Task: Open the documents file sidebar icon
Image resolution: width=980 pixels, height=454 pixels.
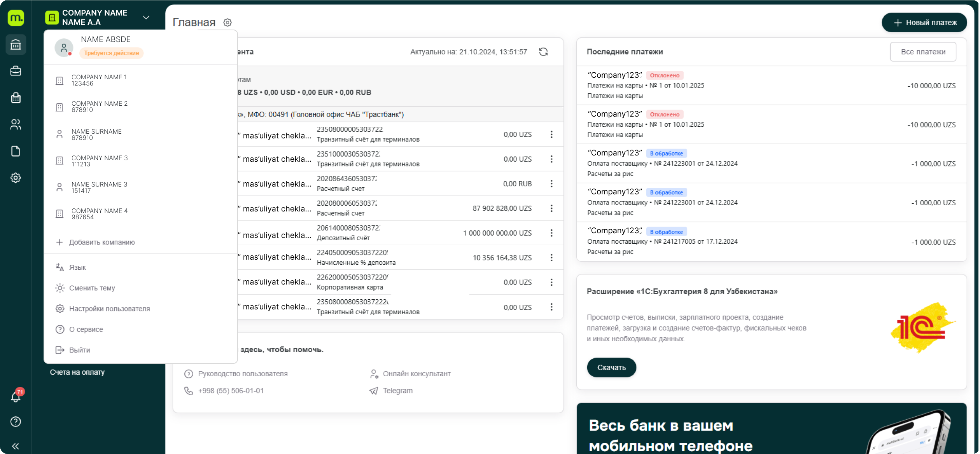Action: click(16, 151)
